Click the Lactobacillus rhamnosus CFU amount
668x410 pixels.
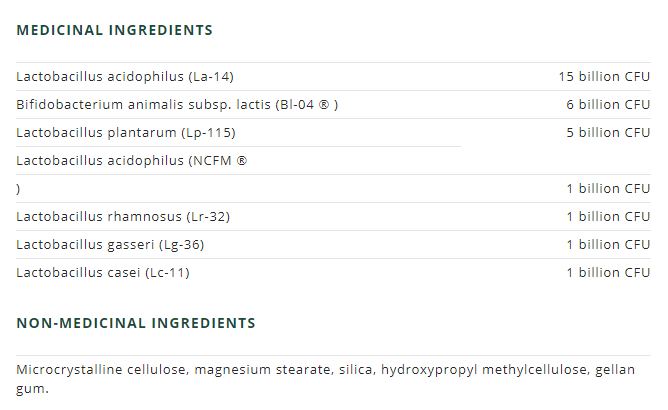pyautogui.click(x=608, y=216)
